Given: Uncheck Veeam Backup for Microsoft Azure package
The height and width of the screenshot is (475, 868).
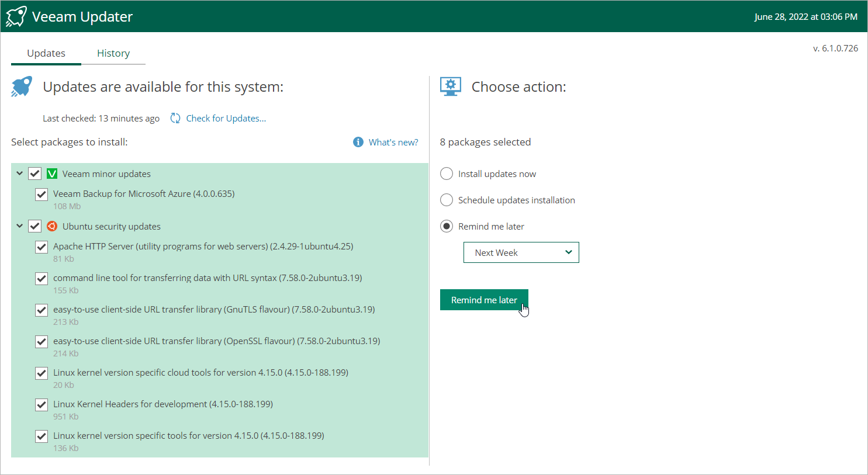Looking at the screenshot, I should click(x=42, y=194).
